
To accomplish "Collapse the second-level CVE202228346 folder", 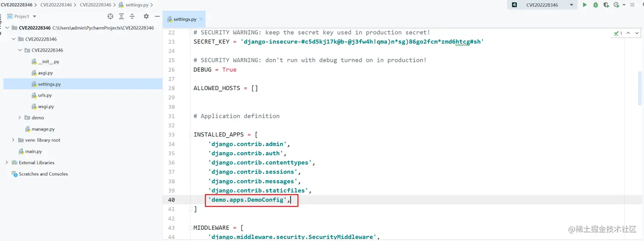I will click(14, 39).
